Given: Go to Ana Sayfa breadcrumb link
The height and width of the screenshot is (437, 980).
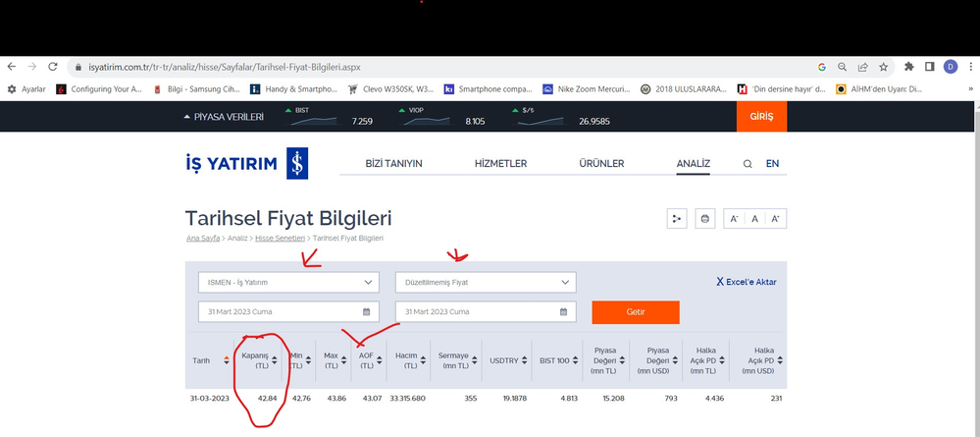Looking at the screenshot, I should 203,239.
